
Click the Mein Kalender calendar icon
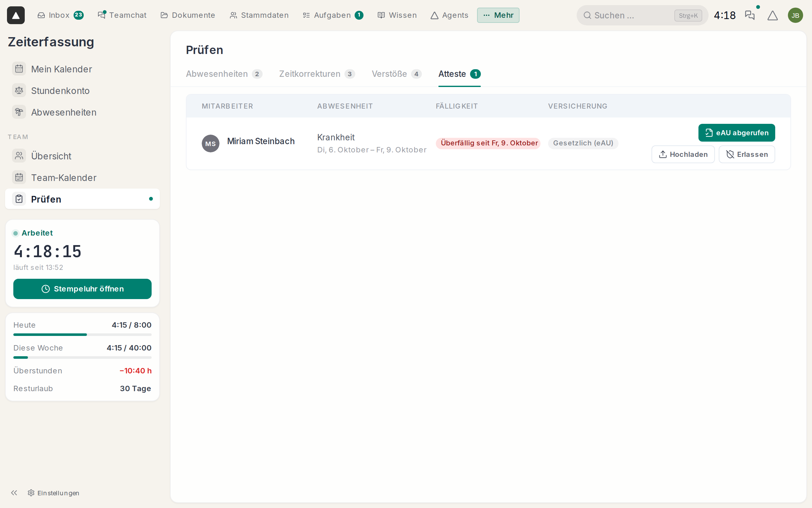coord(19,69)
